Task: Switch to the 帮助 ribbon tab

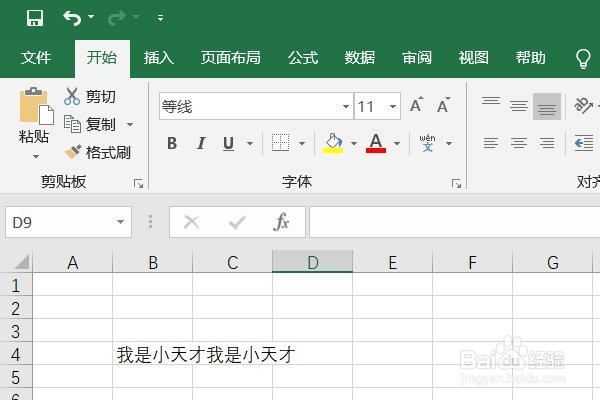Action: click(x=530, y=58)
